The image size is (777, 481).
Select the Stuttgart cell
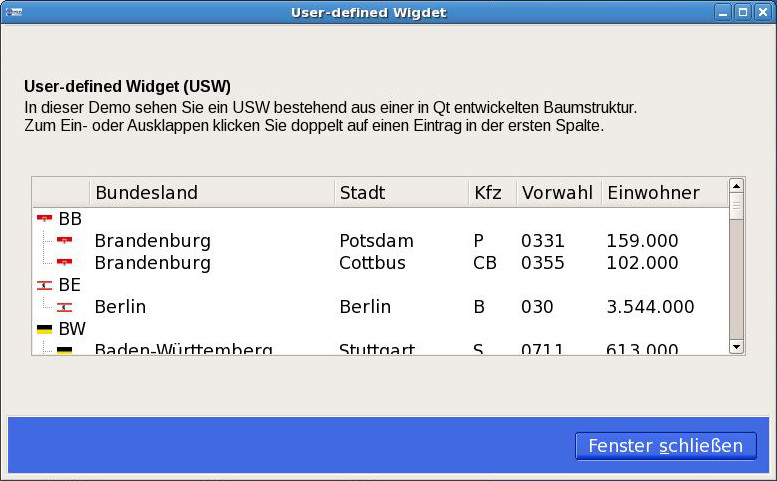click(377, 349)
